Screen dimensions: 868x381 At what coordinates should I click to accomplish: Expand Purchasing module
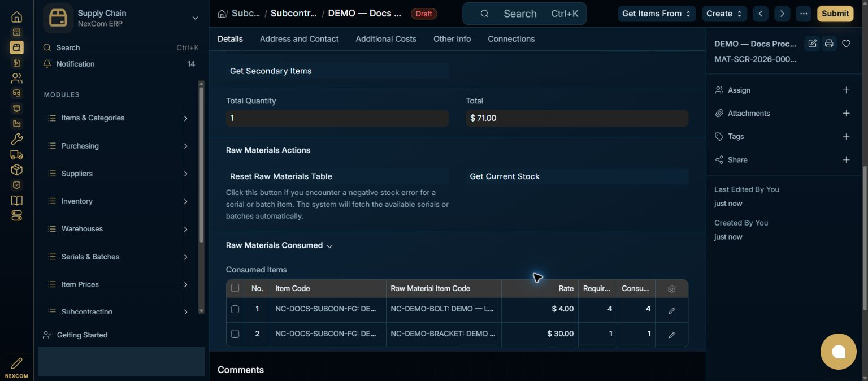(x=185, y=146)
